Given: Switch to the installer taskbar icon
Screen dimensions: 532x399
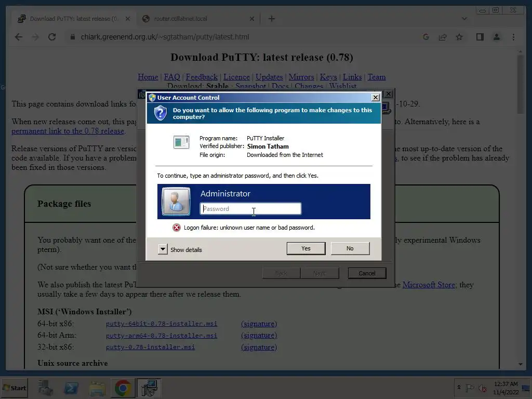Looking at the screenshot, I should (x=149, y=388).
